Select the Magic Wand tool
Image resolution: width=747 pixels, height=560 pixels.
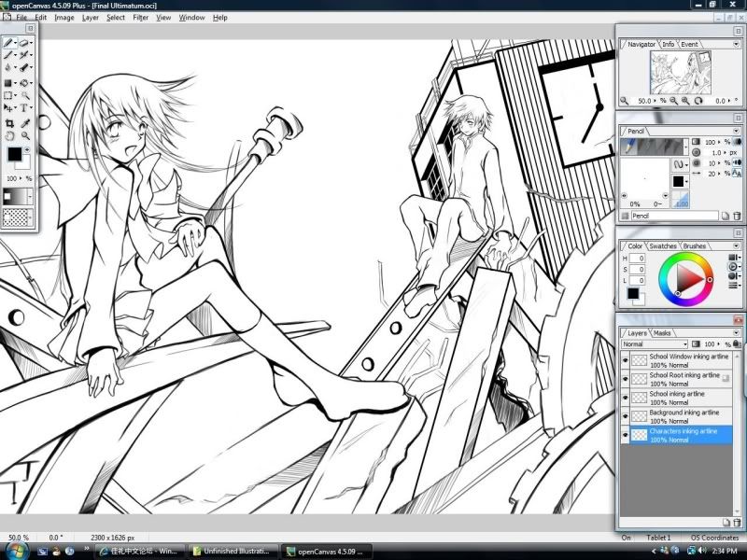(x=25, y=96)
